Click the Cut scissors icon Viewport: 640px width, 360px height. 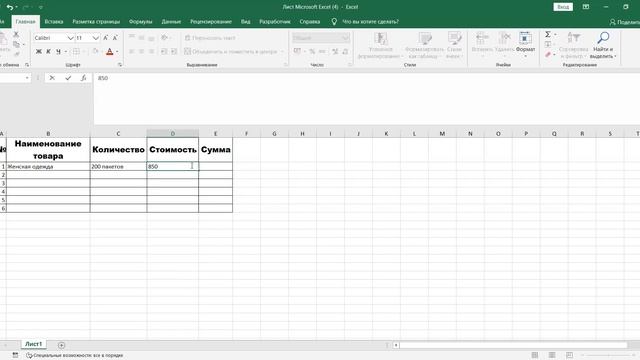pyautogui.click(x=16, y=35)
